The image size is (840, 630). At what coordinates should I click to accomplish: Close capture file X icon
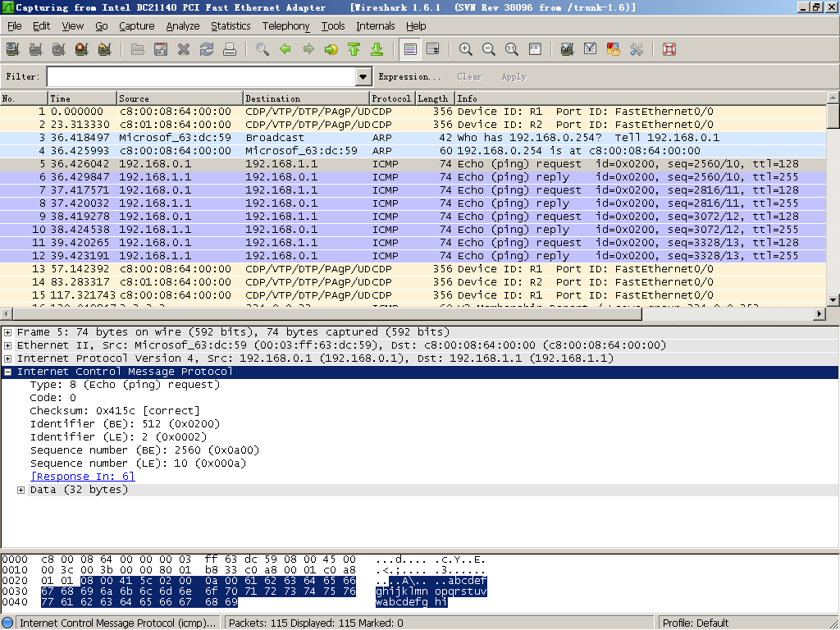[184, 50]
